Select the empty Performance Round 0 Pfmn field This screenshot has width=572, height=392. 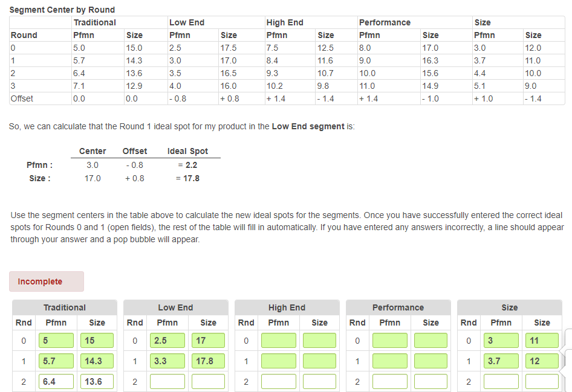pos(390,340)
